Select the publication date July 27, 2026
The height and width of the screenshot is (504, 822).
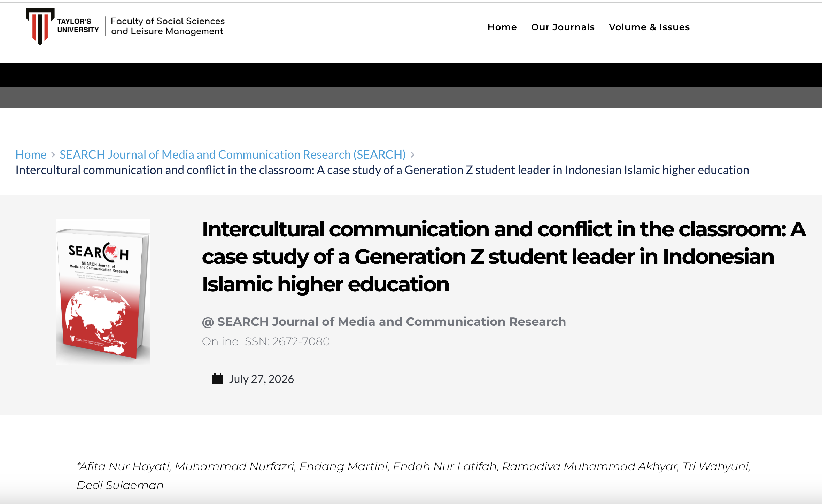261,379
